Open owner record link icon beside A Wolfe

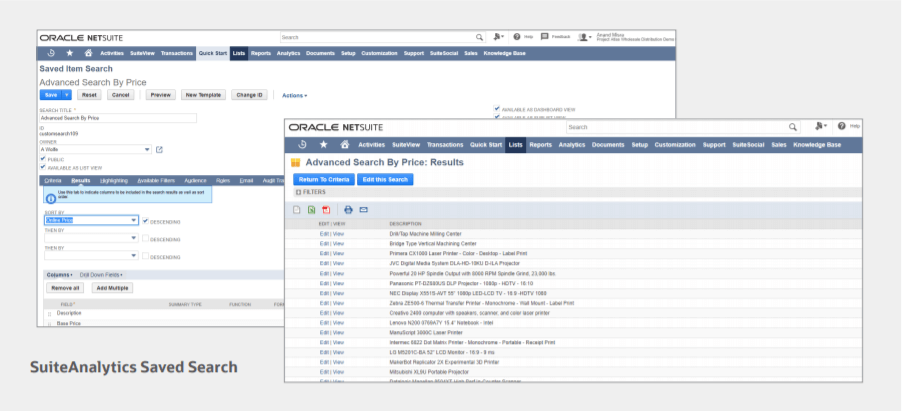(x=160, y=150)
